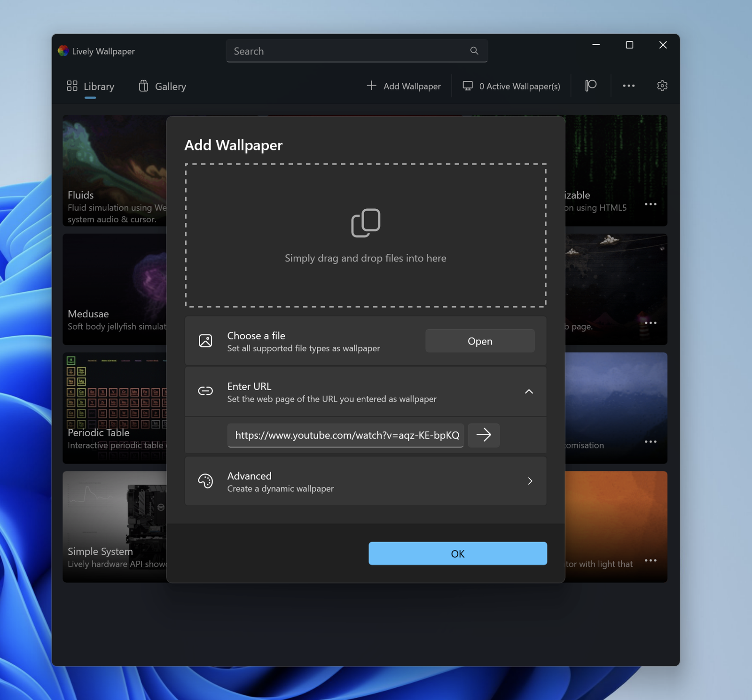The height and width of the screenshot is (700, 752).
Task: Maximize the Lively Wallpaper window
Action: point(629,45)
